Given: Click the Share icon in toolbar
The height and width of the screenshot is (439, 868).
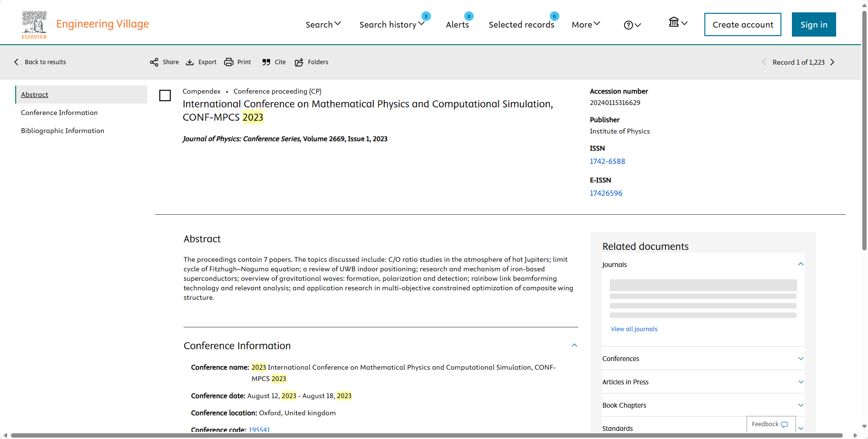Looking at the screenshot, I should pos(154,62).
